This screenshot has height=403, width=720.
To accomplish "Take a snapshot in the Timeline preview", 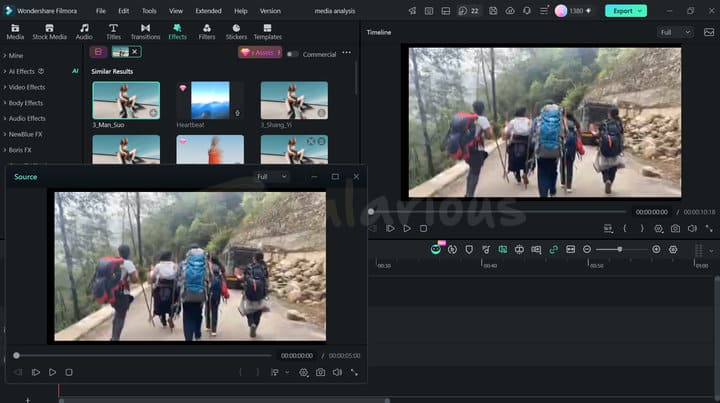I will (x=675, y=228).
